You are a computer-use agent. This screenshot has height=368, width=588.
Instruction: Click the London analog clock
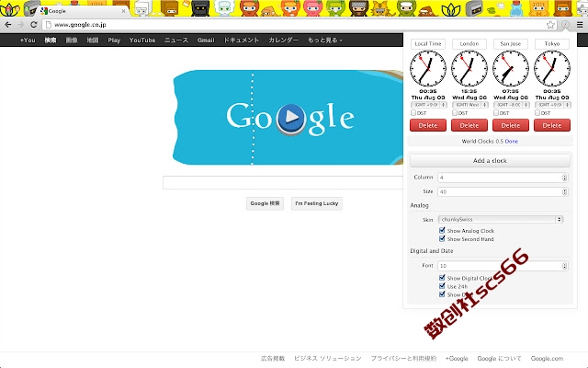point(469,69)
